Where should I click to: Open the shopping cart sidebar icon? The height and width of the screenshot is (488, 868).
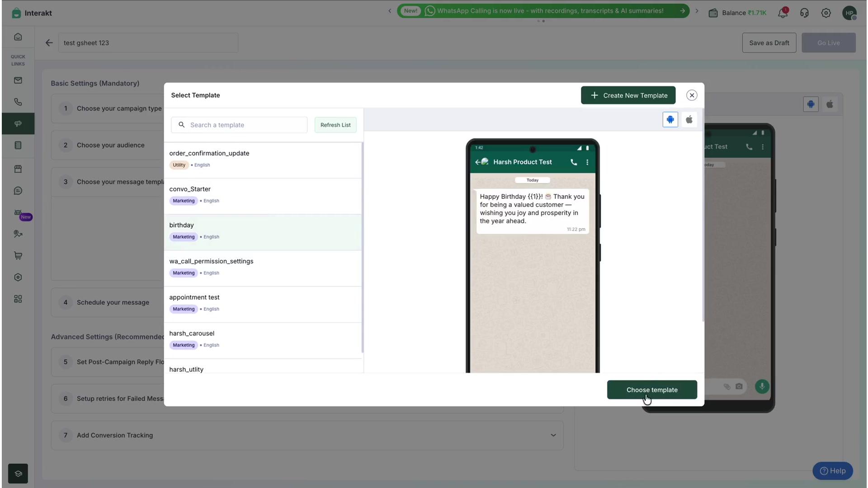[18, 256]
